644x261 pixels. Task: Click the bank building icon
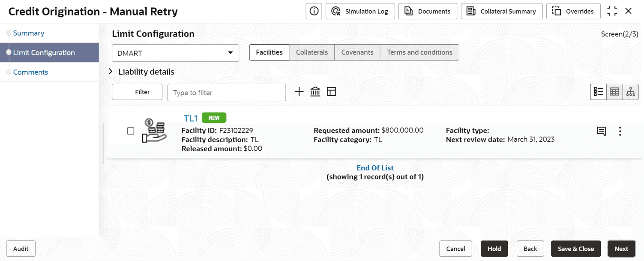pyautogui.click(x=315, y=91)
